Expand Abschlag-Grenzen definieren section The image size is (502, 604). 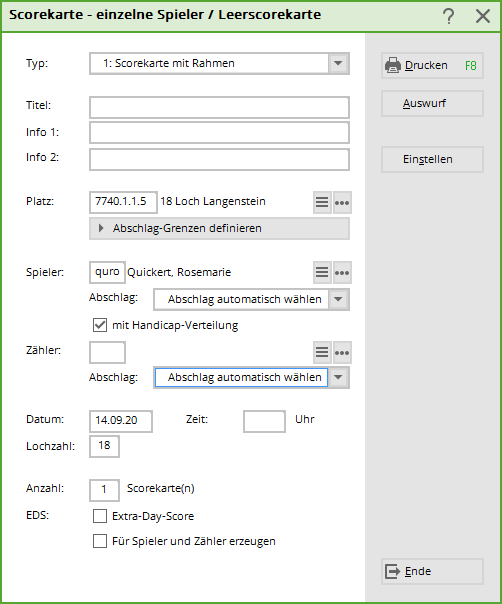(219, 228)
